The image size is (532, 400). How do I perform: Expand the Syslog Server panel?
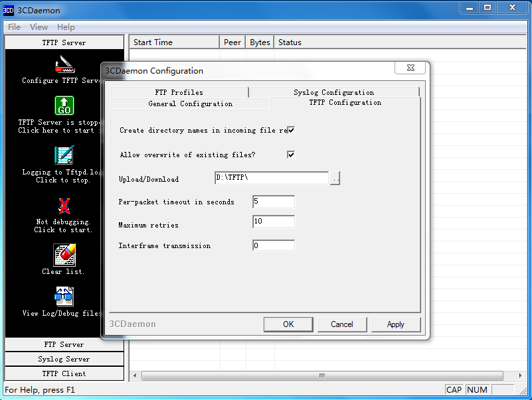click(64, 359)
